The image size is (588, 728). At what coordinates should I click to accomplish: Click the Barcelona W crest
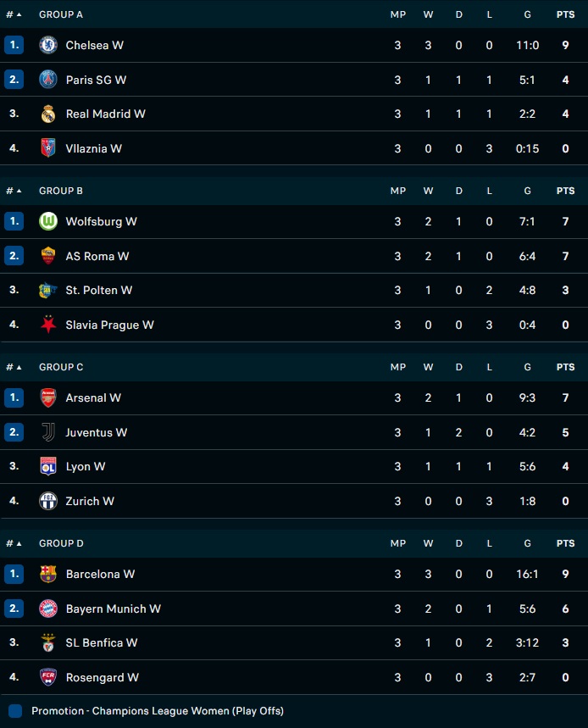[x=48, y=574]
